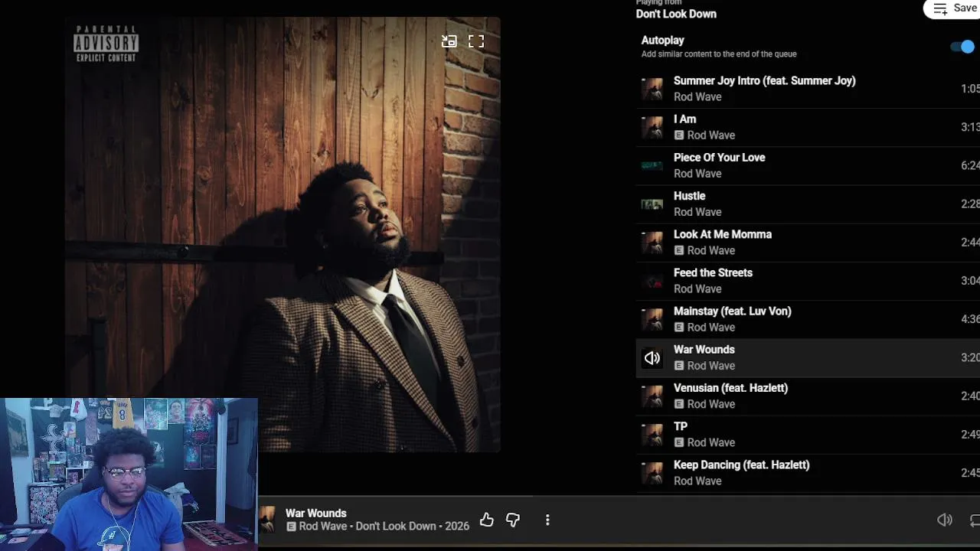Select the 'TP' title in queue
980x551 pixels.
pyautogui.click(x=681, y=426)
